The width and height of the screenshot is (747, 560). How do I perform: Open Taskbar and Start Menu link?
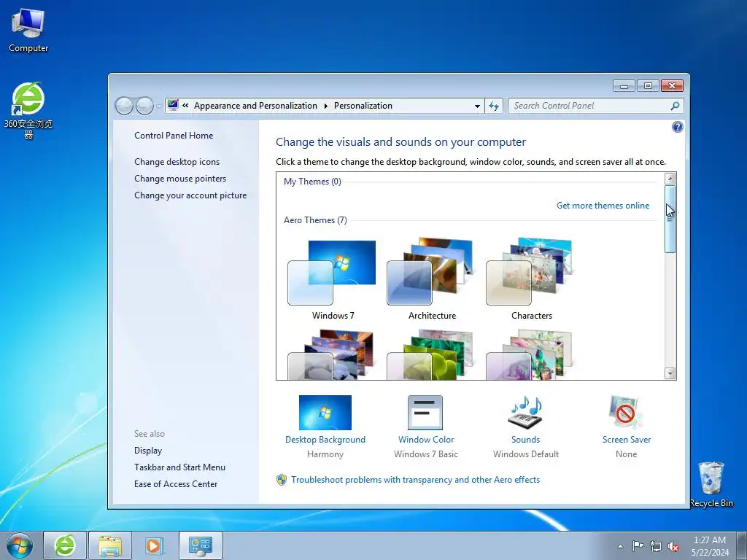(179, 467)
